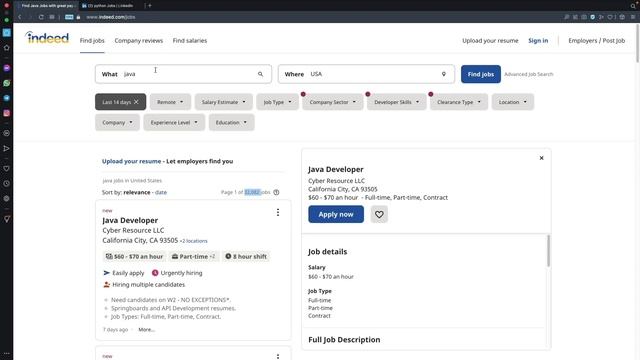This screenshot has height=360, width=640.
Task: Go back with the browser back arrow
Action: pyautogui.click(x=20, y=17)
